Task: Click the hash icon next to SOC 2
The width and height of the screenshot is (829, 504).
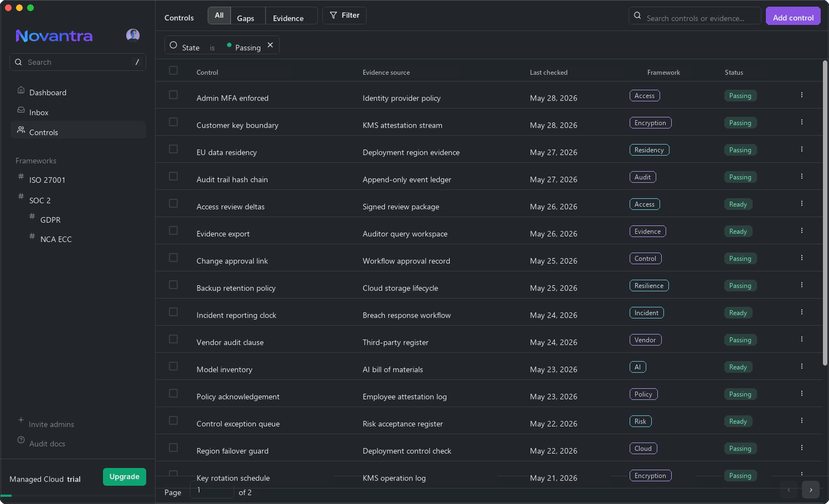Action: click(x=21, y=196)
